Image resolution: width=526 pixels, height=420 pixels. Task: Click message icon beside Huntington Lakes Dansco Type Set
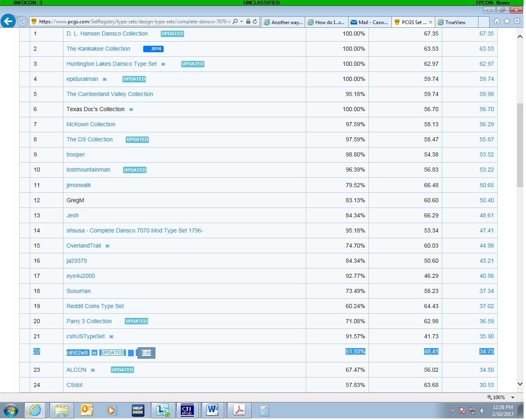click(163, 64)
